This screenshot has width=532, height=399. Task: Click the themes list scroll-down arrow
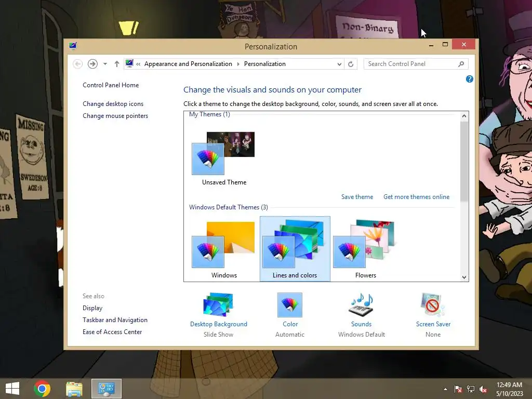coord(464,277)
